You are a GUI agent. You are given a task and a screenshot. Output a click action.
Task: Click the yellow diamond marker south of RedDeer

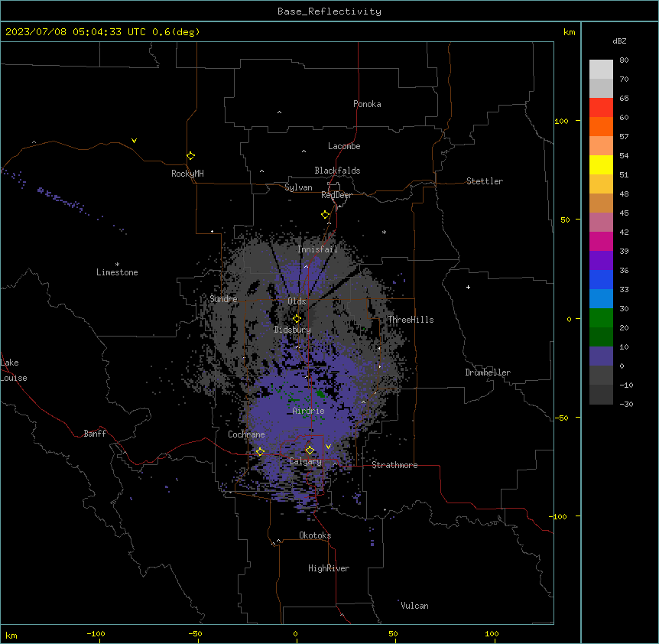[x=325, y=215]
